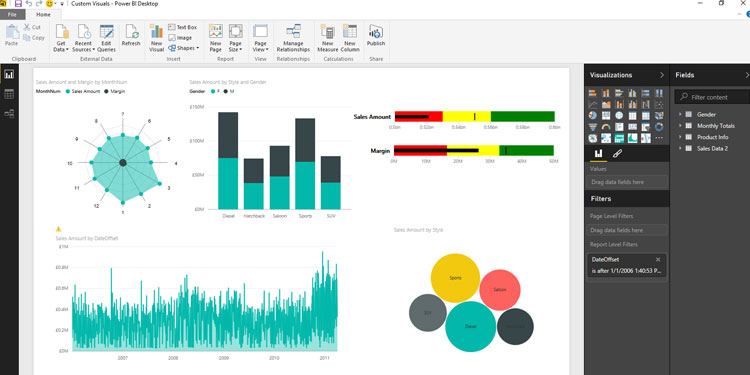
Task: Expand the Gender table
Action: click(x=681, y=114)
